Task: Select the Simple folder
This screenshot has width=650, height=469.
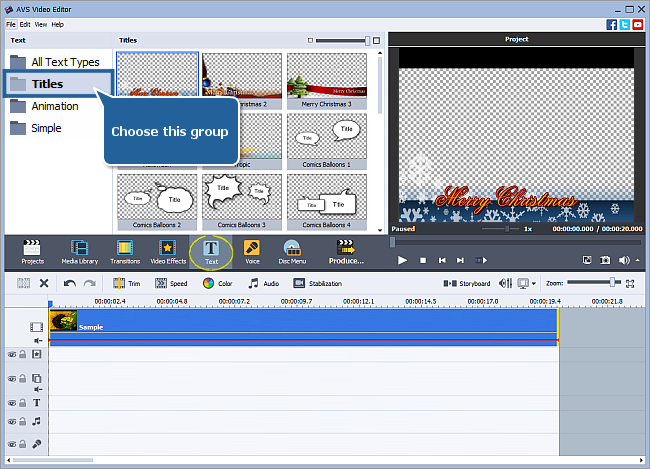Action: click(36, 128)
